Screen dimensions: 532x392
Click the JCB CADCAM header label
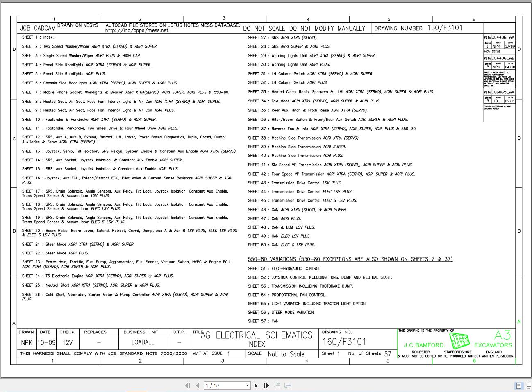coord(38,28)
